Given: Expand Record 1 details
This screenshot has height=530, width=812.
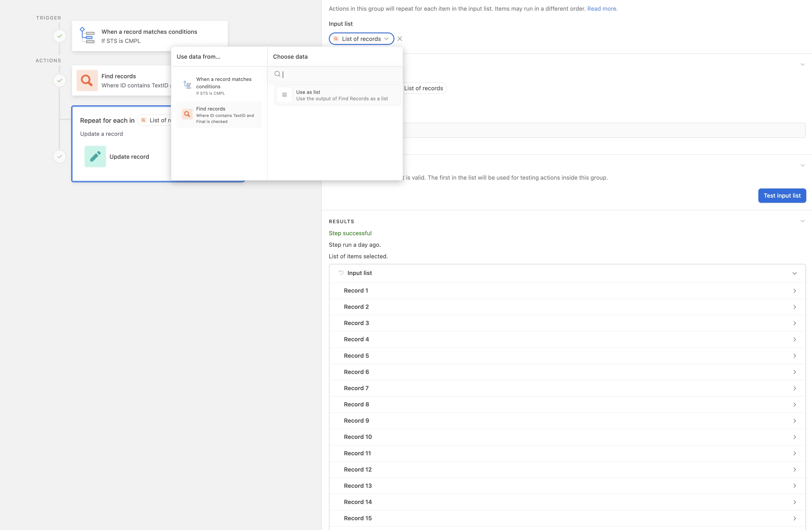Looking at the screenshot, I should point(794,291).
